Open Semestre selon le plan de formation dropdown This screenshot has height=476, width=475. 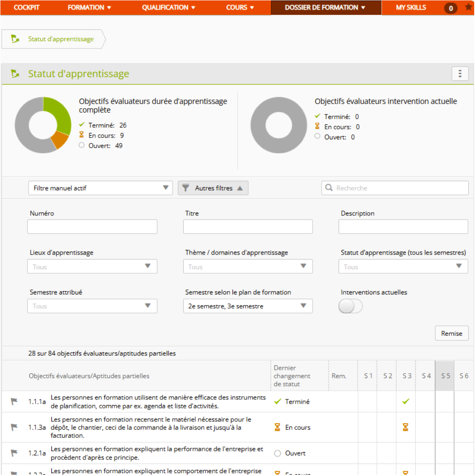click(247, 306)
